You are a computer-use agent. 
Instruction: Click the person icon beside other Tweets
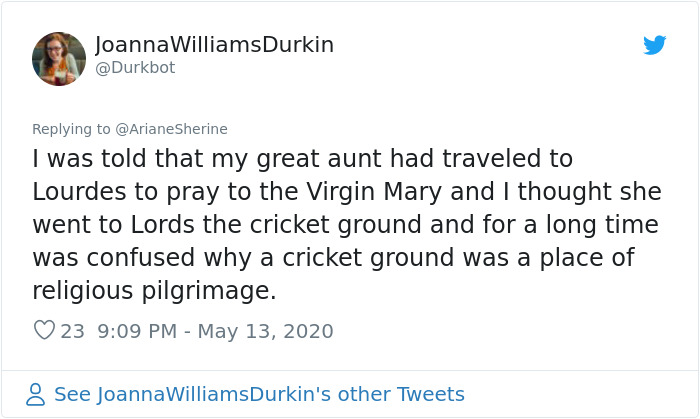pyautogui.click(x=36, y=394)
